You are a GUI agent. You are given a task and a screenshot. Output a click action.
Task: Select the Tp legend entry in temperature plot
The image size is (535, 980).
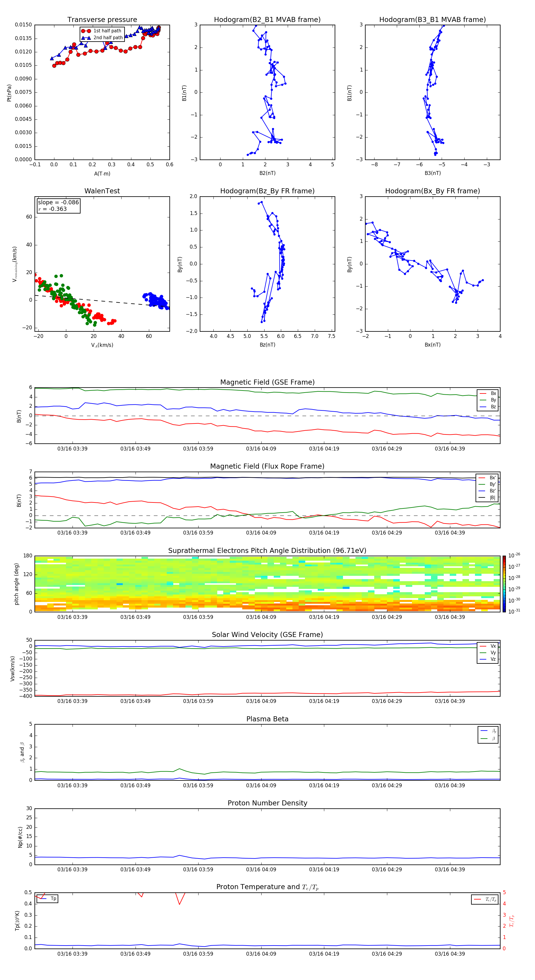click(x=47, y=899)
